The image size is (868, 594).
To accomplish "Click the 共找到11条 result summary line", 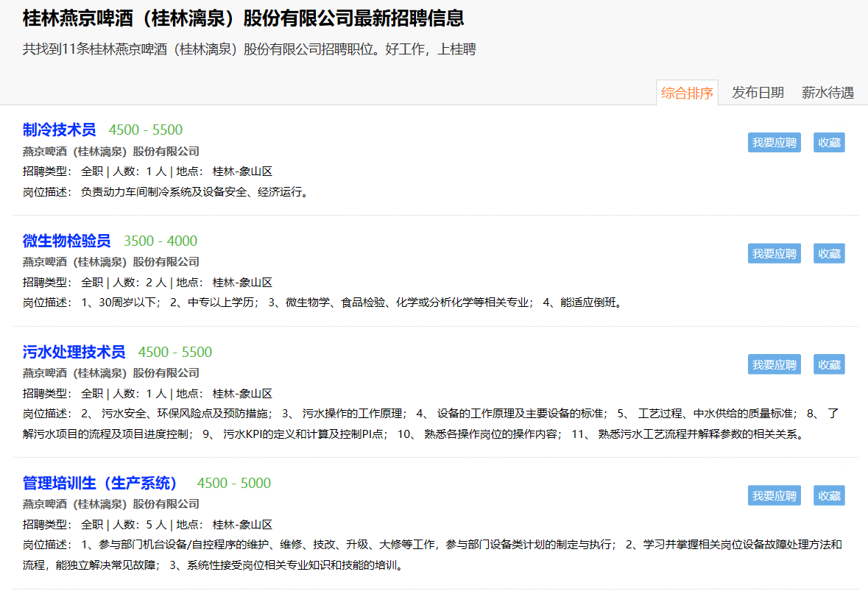I will point(250,49).
